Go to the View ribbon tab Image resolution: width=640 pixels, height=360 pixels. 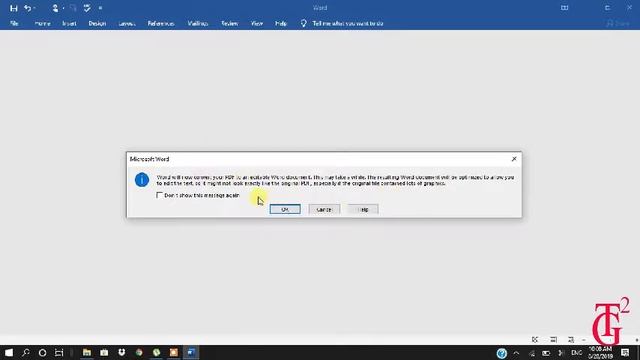tap(257, 24)
